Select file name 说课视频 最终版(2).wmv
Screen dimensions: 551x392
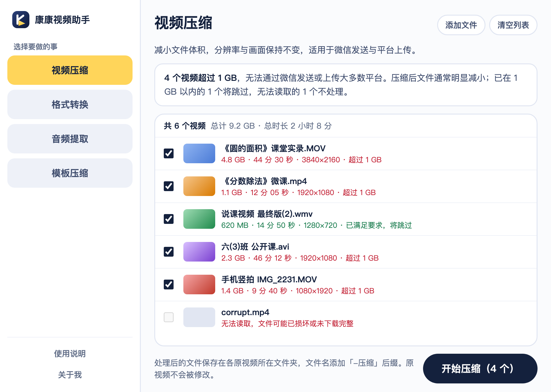click(x=267, y=214)
